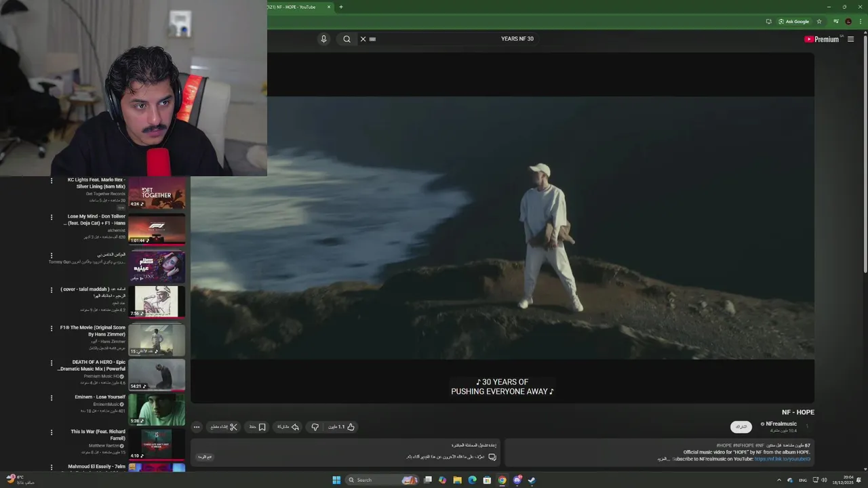868x488 pixels.
Task: Click the ENG language indicator
Action: 803,480
